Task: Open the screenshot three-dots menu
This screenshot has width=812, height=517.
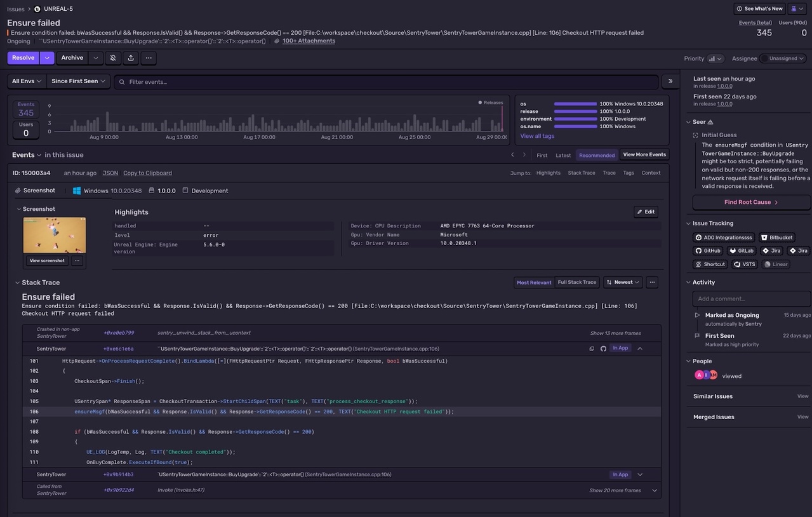Action: (x=77, y=260)
